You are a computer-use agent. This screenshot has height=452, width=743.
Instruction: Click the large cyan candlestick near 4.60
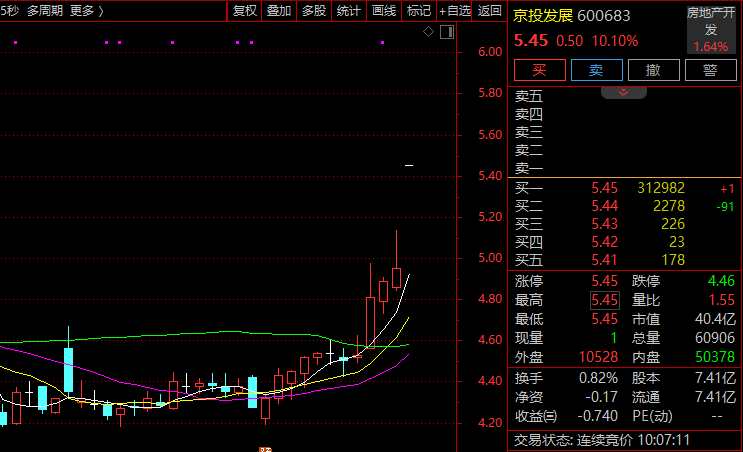coord(68,370)
